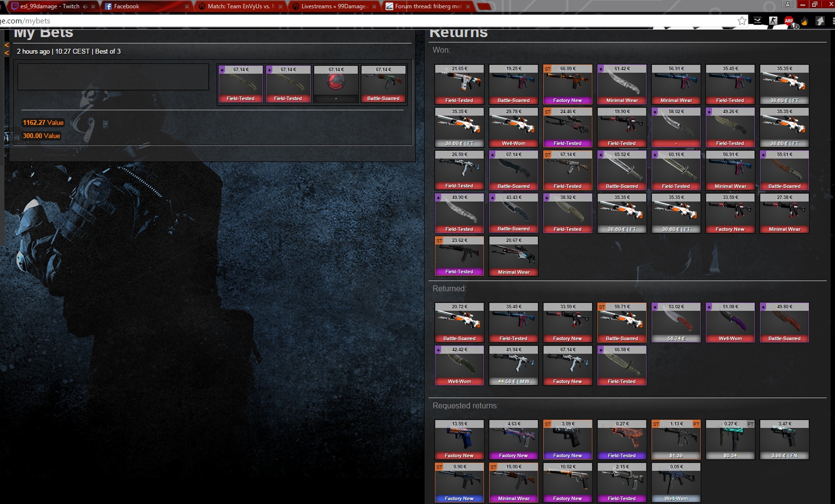Select the requested 3.47 € item
835x504 pixels.
click(x=784, y=440)
